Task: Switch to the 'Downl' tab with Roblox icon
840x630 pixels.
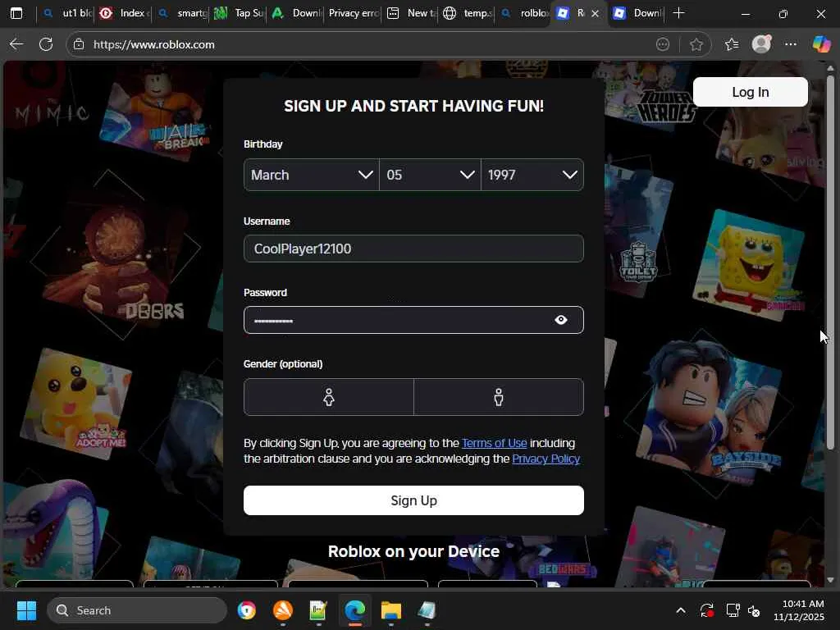Action: tap(638, 13)
